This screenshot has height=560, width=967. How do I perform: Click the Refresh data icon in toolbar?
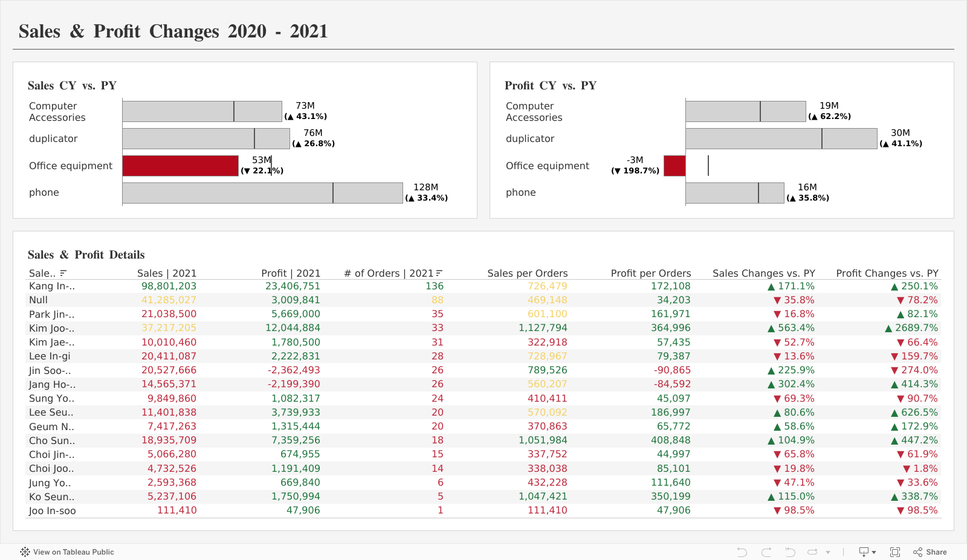[x=812, y=552]
